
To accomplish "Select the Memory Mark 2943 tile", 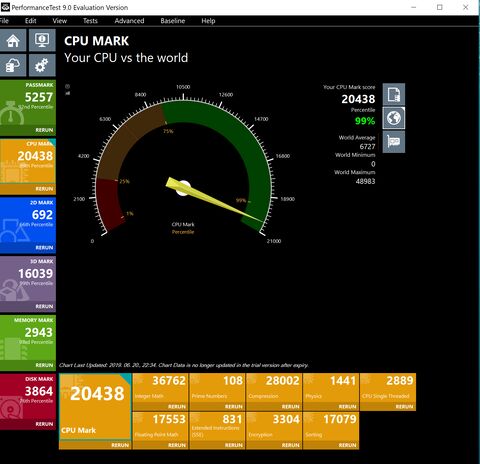I will click(28, 339).
